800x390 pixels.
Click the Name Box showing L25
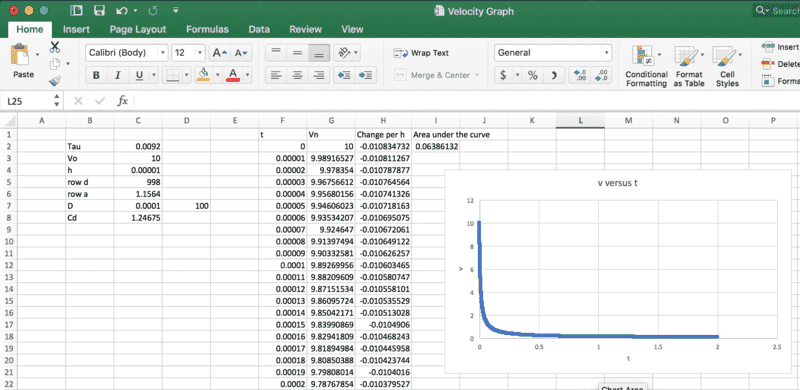pyautogui.click(x=26, y=101)
